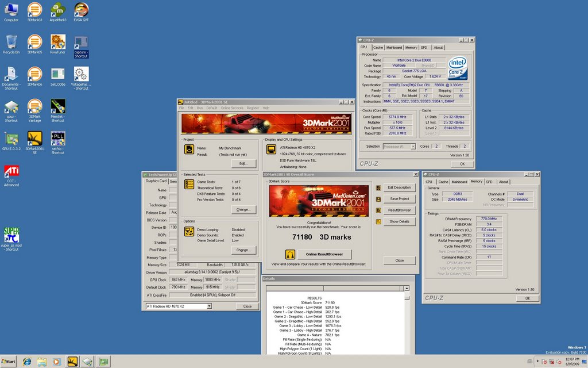
Task: Click the Edit Description button
Action: pos(400,187)
